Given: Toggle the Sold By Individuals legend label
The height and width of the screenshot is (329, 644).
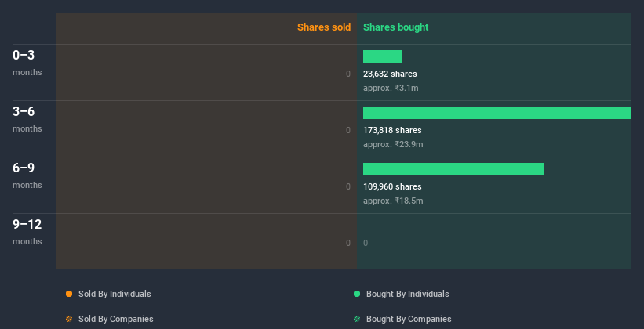Looking at the screenshot, I should [115, 294].
